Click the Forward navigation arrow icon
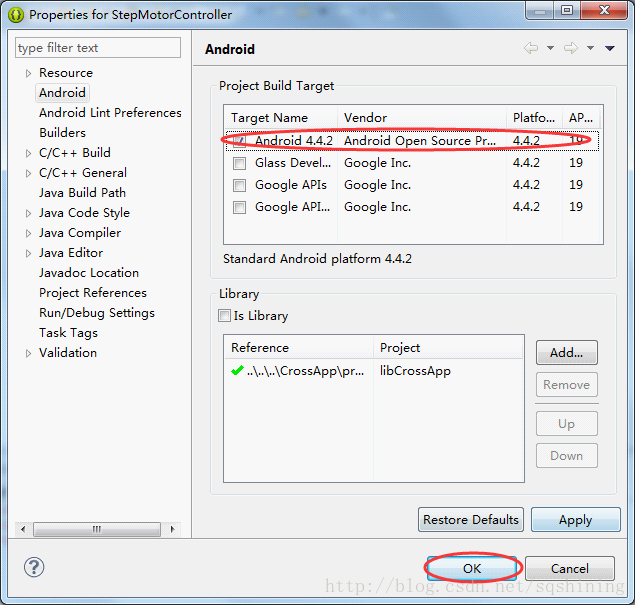636x606 pixels. (571, 48)
